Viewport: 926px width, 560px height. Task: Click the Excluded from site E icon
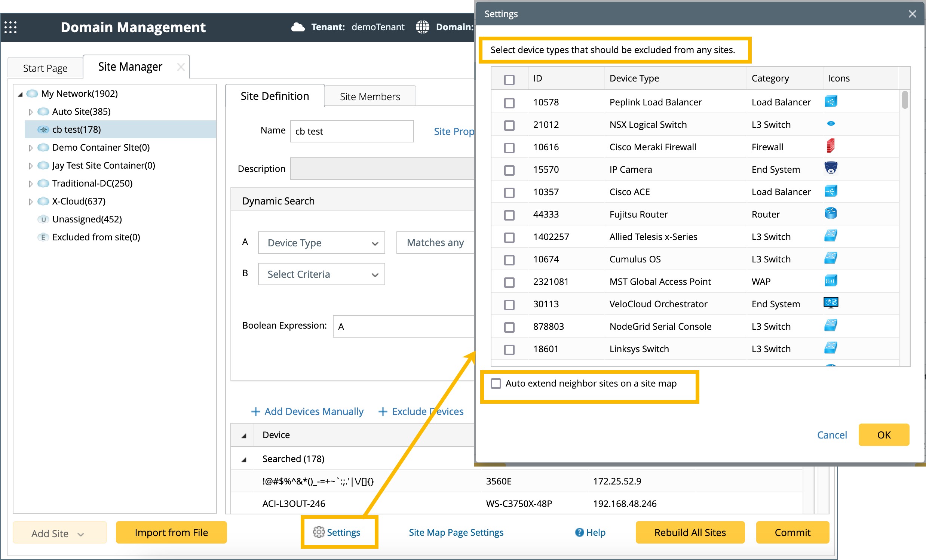coord(43,237)
